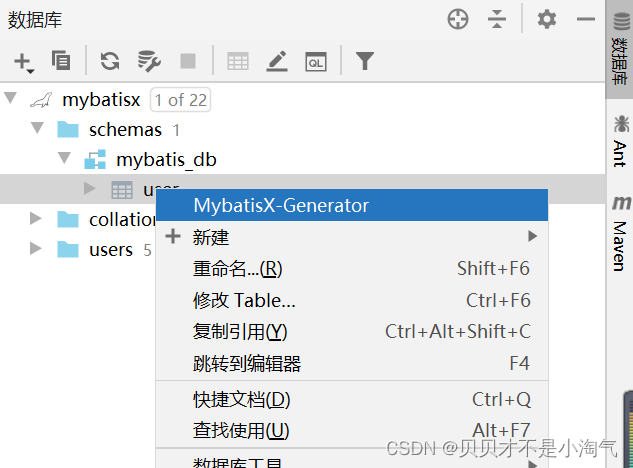This screenshot has width=633, height=468.
Task: Click the '1 of 22' schema count badge
Action: (180, 100)
